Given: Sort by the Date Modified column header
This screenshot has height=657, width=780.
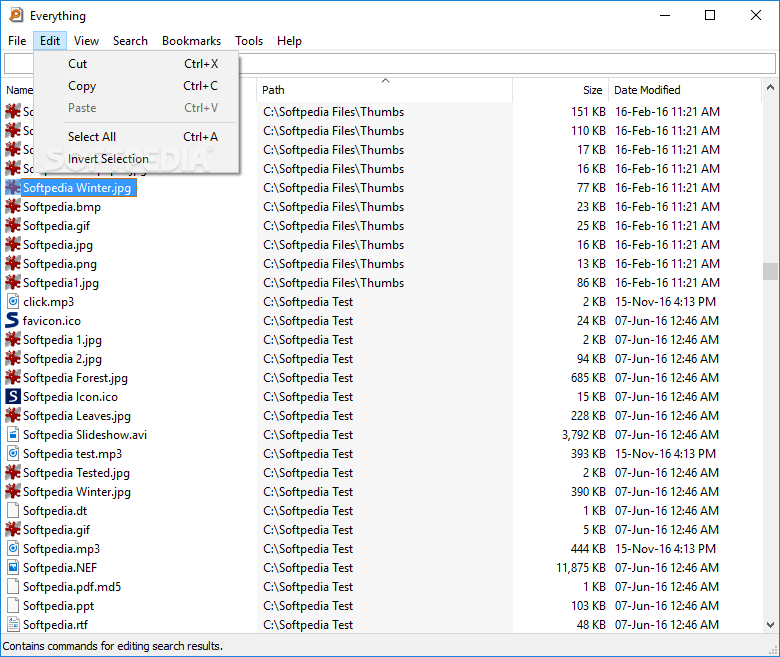Looking at the screenshot, I should tap(685, 90).
